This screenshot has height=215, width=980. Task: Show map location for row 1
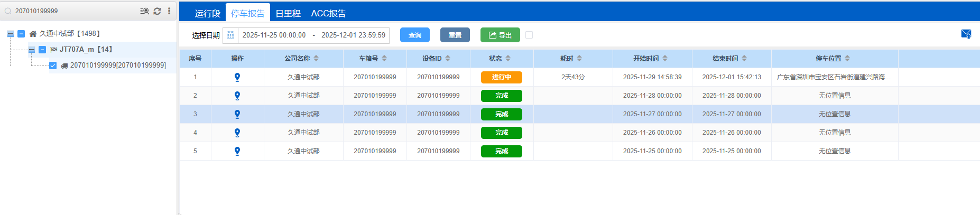(237, 77)
